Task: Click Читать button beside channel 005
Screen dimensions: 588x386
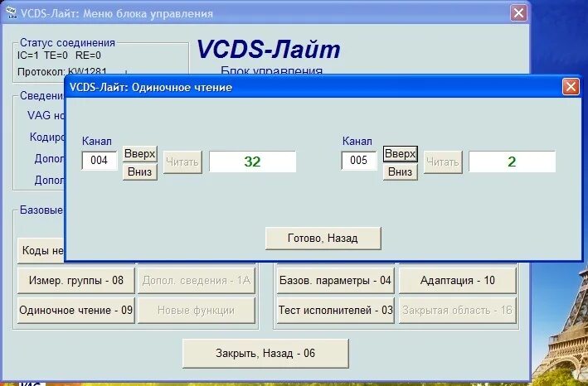Action: (x=443, y=162)
